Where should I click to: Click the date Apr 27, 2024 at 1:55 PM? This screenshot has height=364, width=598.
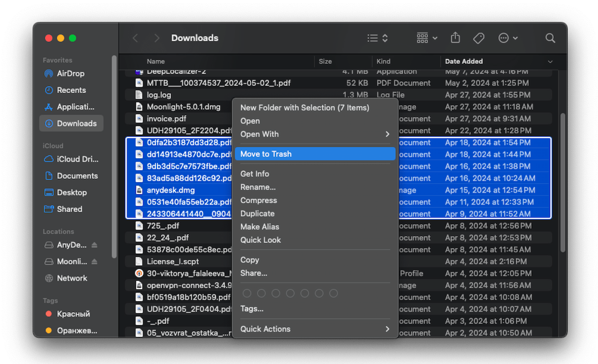tap(487, 95)
